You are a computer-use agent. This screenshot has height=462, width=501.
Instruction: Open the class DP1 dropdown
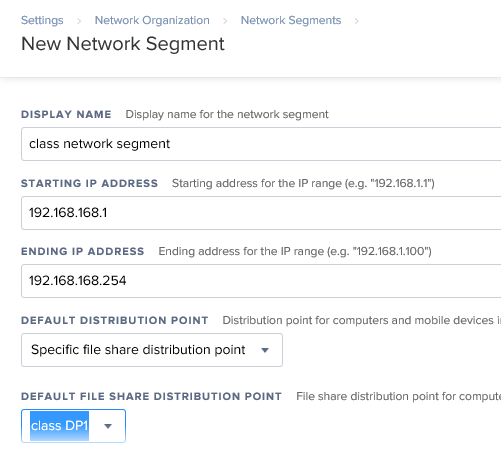[x=73, y=426]
